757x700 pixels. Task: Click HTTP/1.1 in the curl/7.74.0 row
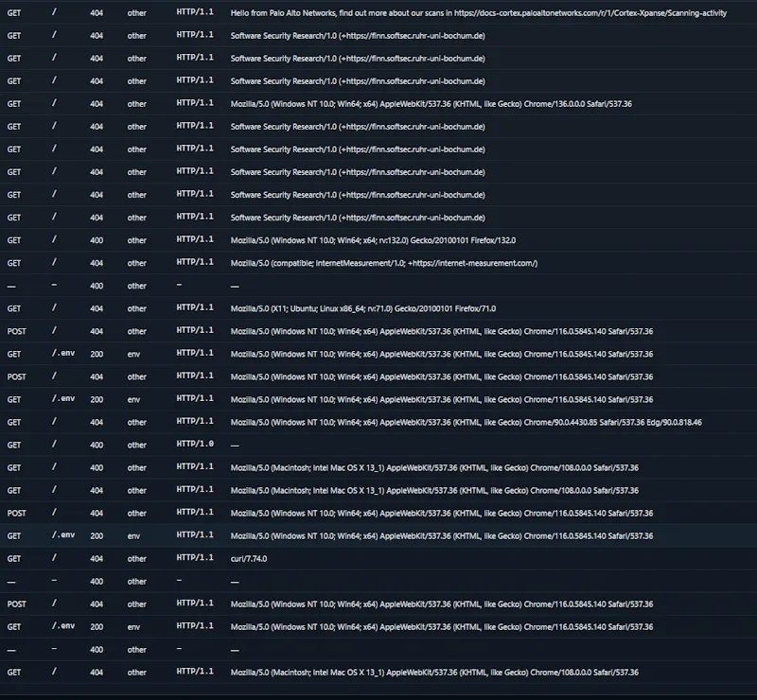click(x=195, y=557)
